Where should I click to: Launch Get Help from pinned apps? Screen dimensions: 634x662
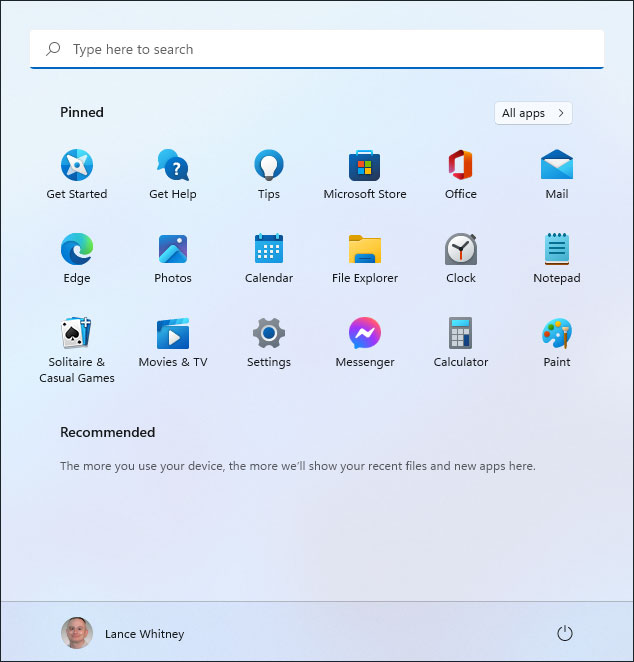click(x=173, y=166)
